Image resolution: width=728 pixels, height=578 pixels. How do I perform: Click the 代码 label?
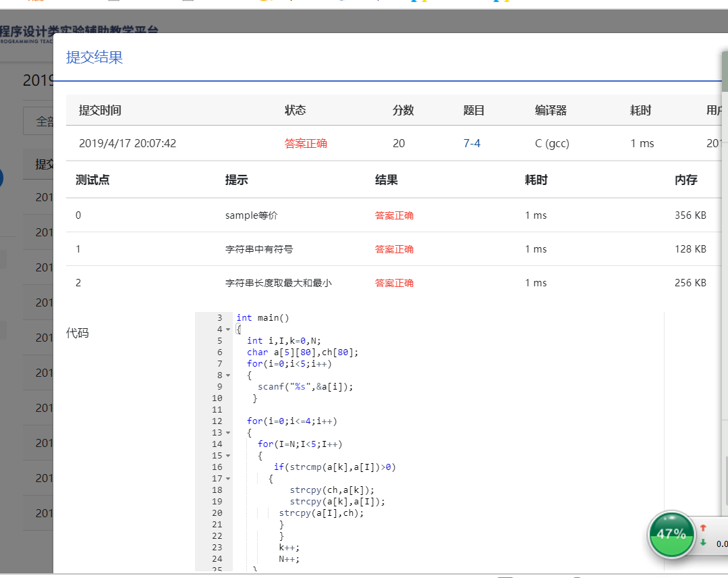77,333
